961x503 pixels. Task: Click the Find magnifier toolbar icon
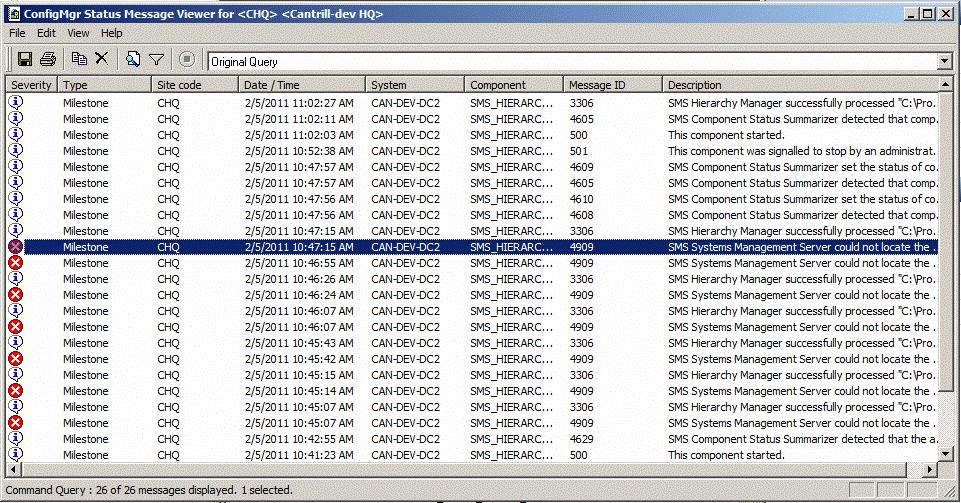[x=133, y=59]
